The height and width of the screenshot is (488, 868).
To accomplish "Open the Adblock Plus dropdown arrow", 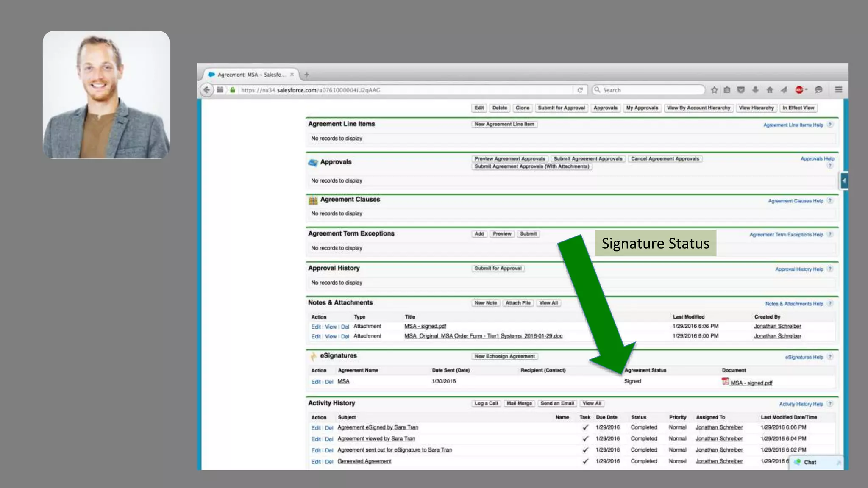I will 807,90.
